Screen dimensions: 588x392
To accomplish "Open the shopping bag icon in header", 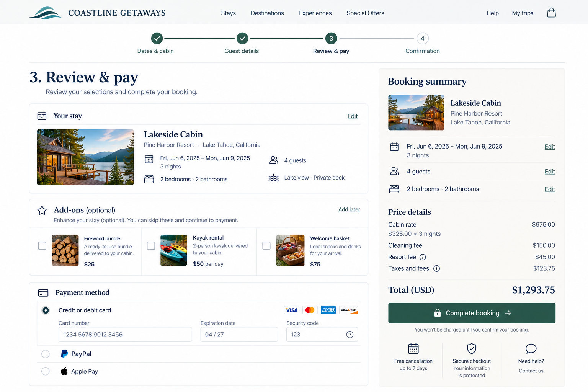I will [x=551, y=13].
